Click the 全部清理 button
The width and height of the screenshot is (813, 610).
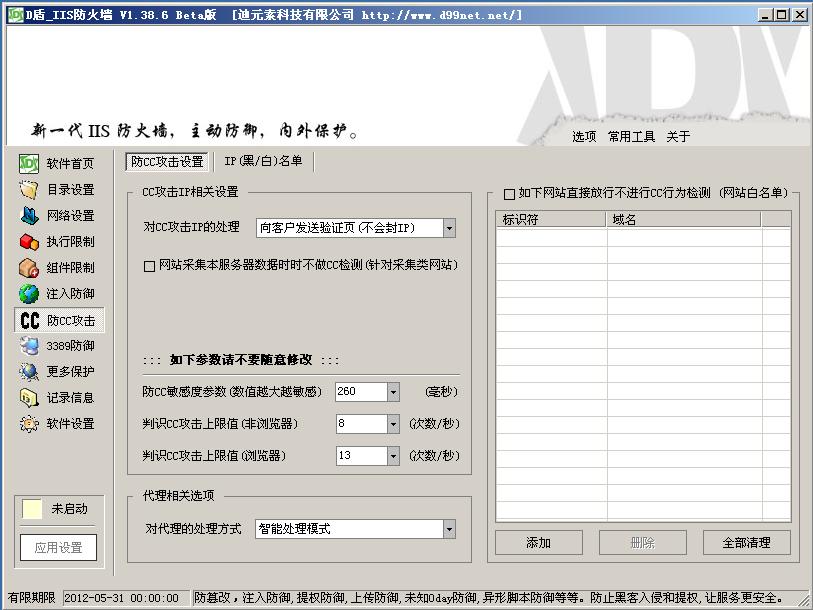tap(747, 543)
